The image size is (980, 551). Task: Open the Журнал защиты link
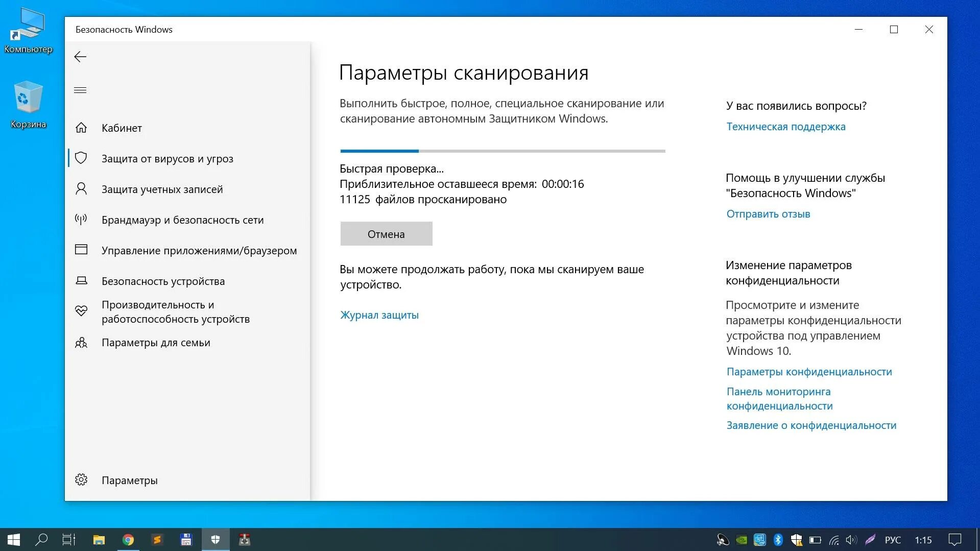pyautogui.click(x=379, y=315)
